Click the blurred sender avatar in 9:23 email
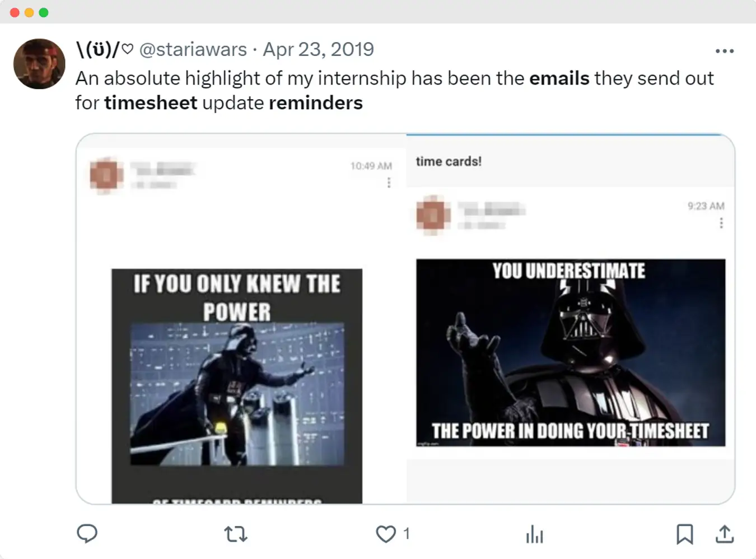Viewport: 756px width, 559px height. [433, 215]
